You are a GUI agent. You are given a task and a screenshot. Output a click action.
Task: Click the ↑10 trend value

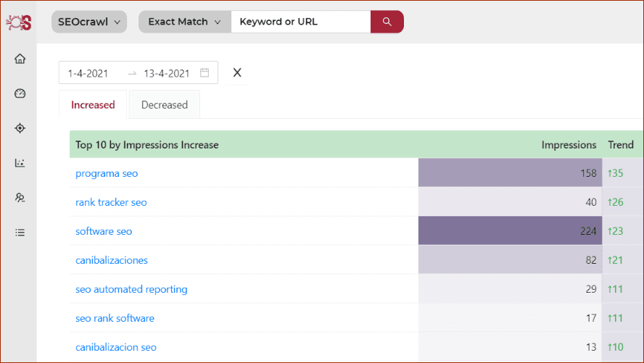(615, 347)
